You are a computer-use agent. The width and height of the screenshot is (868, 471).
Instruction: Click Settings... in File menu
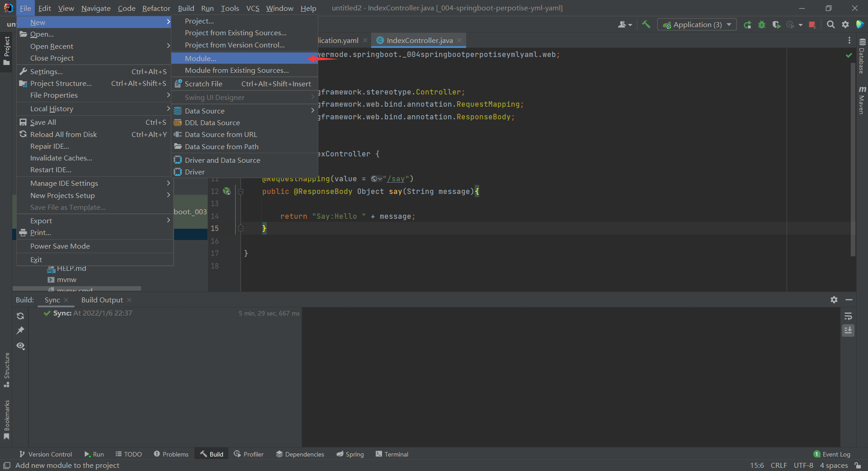95,71
